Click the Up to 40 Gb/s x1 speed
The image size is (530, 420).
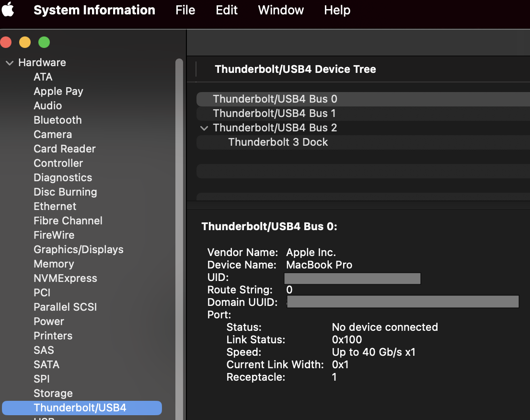(373, 352)
